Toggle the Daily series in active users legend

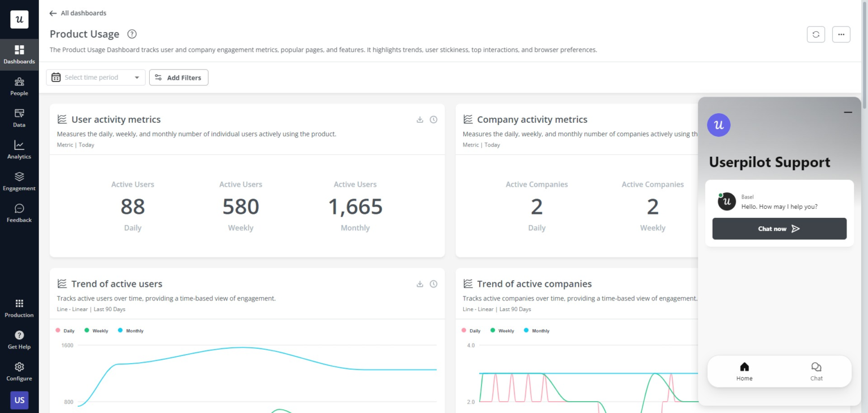(x=66, y=331)
